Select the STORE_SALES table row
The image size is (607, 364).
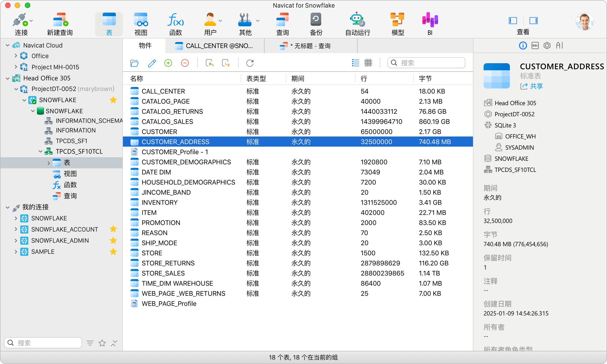pyautogui.click(x=298, y=273)
